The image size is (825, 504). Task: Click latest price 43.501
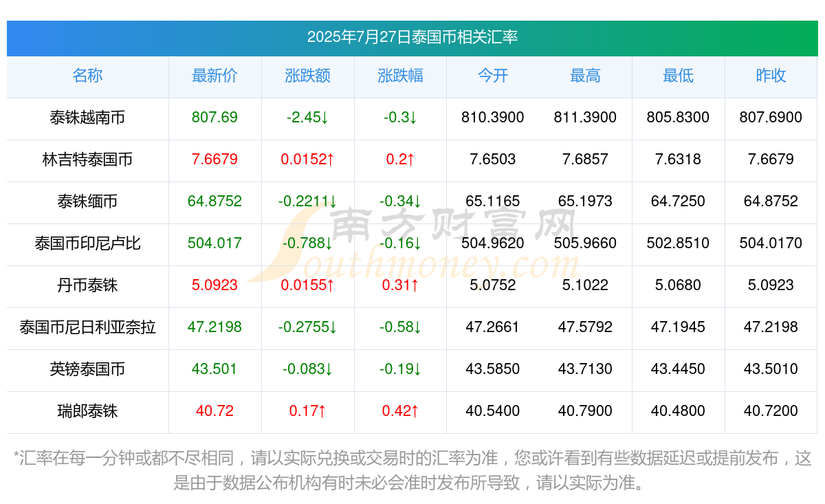pos(214,369)
